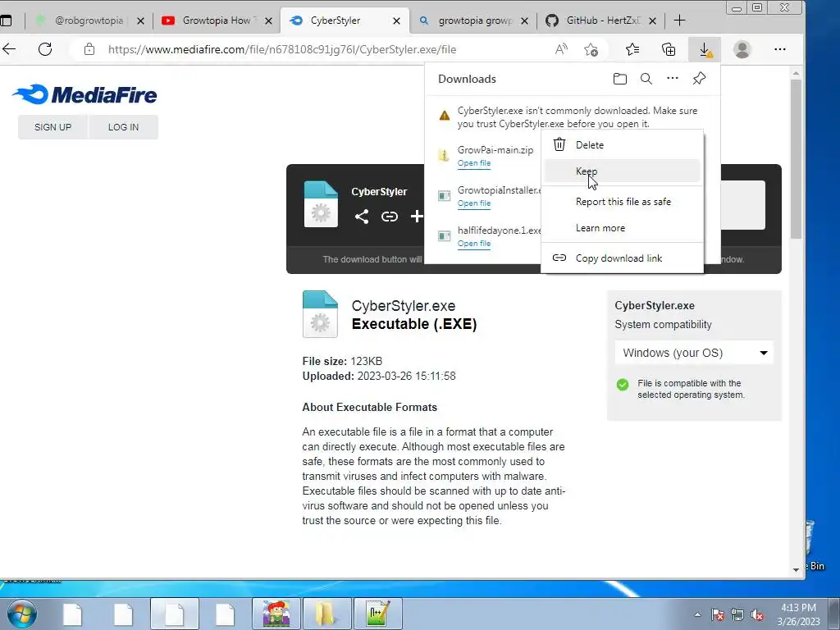Image resolution: width=840 pixels, height=630 pixels.
Task: Search downloads with magnifier icon
Action: (646, 79)
